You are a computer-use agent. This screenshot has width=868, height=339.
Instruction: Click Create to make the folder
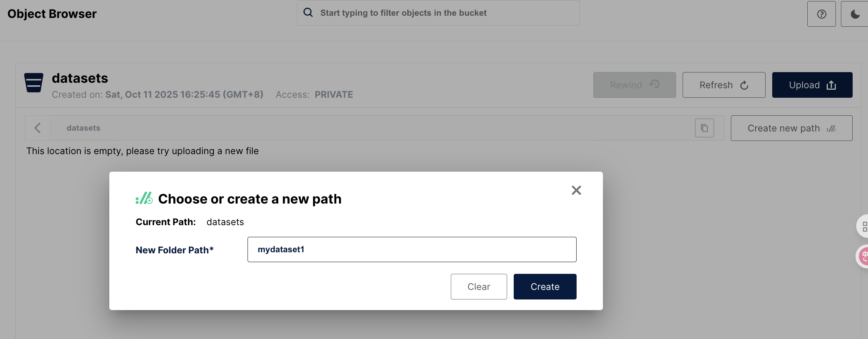coord(545,287)
